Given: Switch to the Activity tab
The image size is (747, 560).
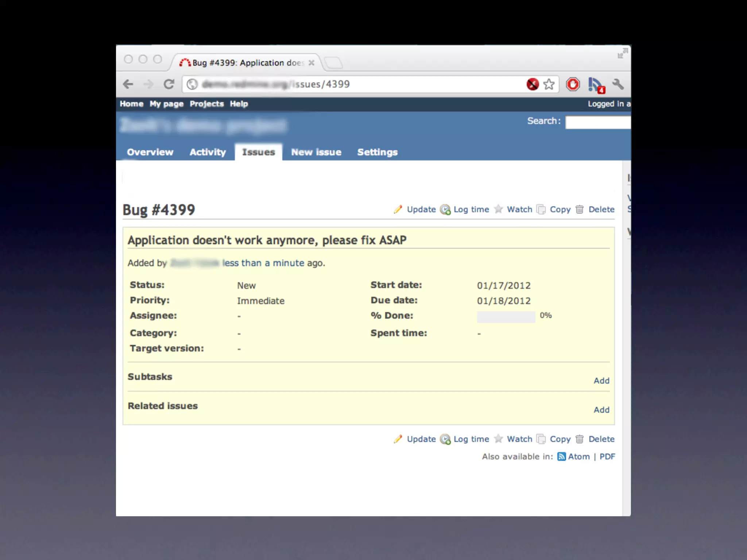Looking at the screenshot, I should [208, 152].
